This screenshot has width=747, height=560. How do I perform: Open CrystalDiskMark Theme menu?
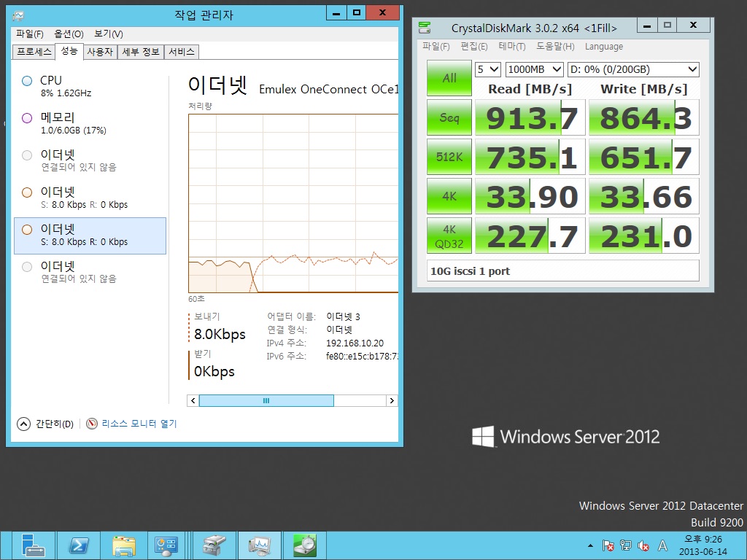tap(512, 46)
